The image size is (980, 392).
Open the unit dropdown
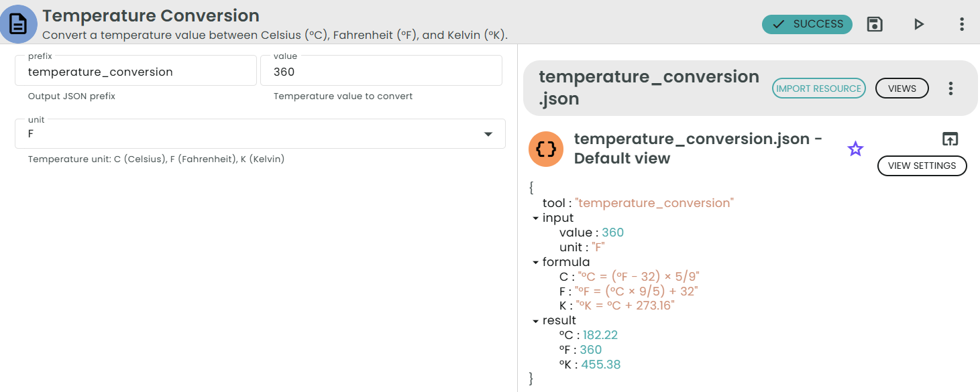click(489, 133)
